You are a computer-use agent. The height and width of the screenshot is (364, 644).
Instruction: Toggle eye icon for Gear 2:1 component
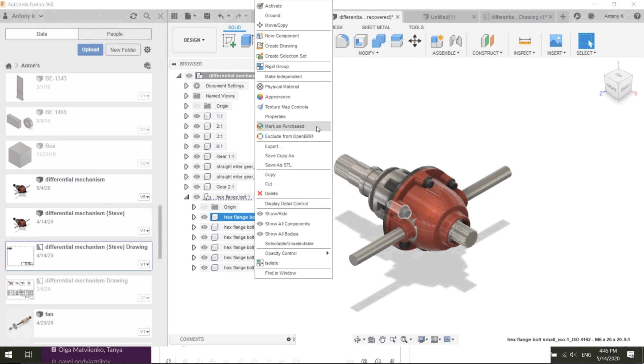196,186
